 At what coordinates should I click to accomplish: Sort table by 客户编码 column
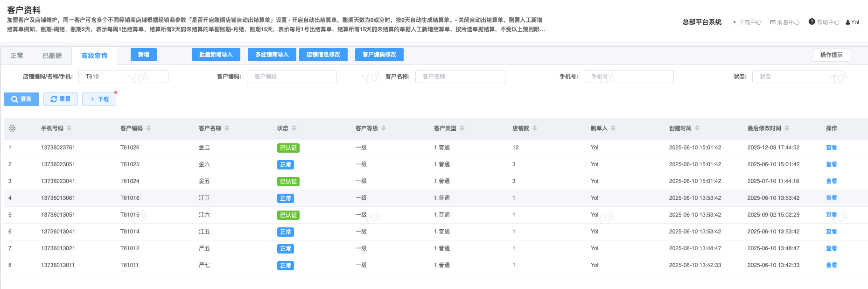click(x=148, y=128)
